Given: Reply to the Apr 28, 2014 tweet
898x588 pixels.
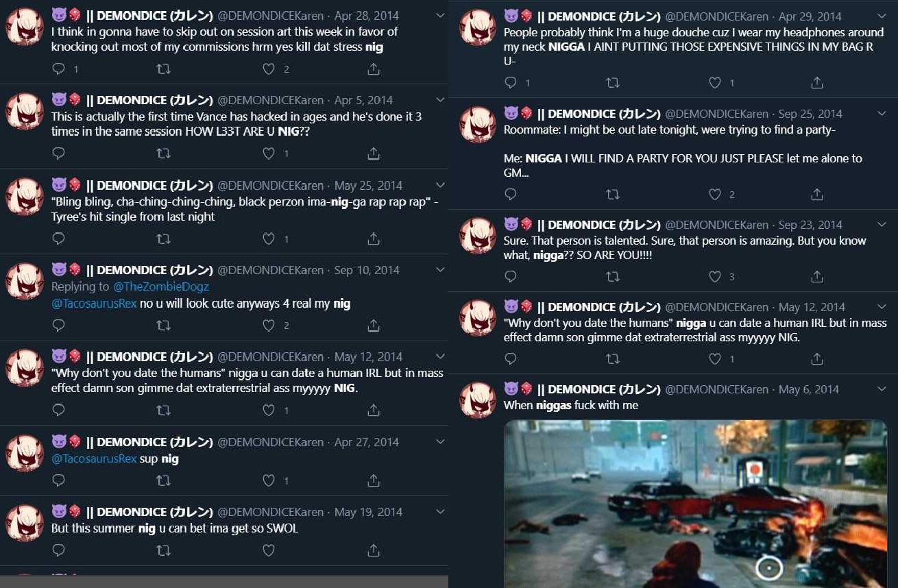Looking at the screenshot, I should pyautogui.click(x=59, y=69).
